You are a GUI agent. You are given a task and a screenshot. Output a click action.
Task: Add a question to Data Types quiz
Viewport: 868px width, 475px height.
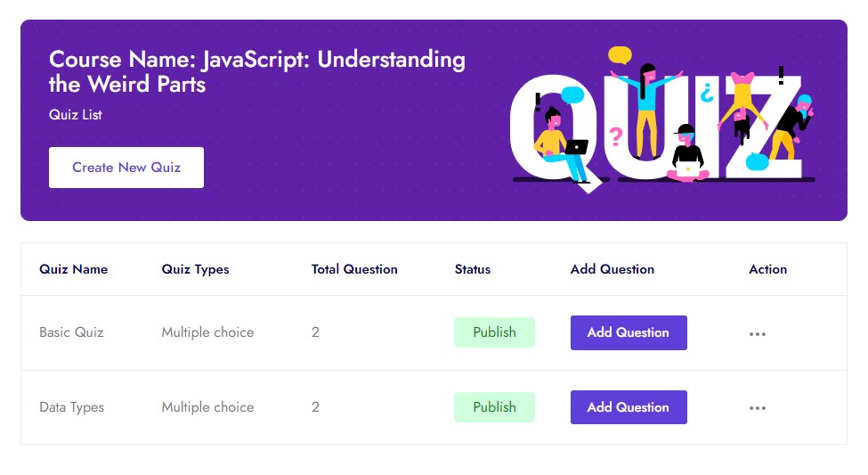pos(629,407)
